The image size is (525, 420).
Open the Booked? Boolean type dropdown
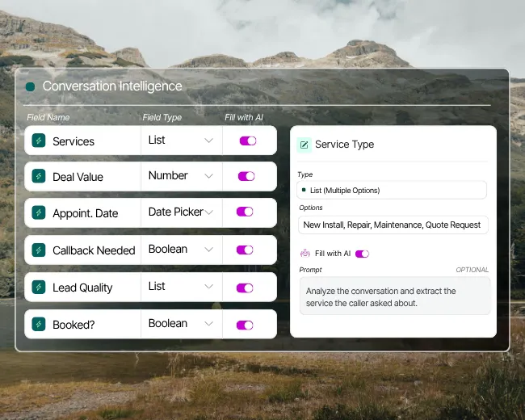(181, 324)
